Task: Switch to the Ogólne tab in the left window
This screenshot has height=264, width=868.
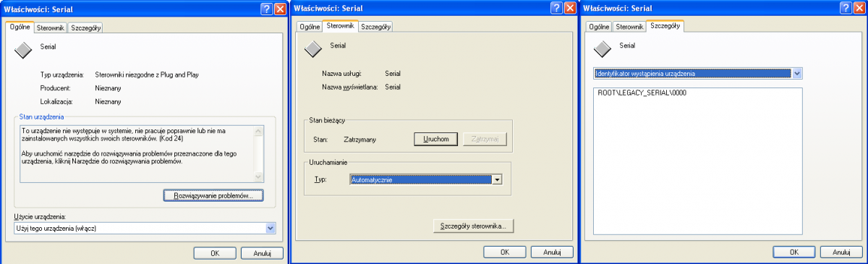Action: pos(20,27)
